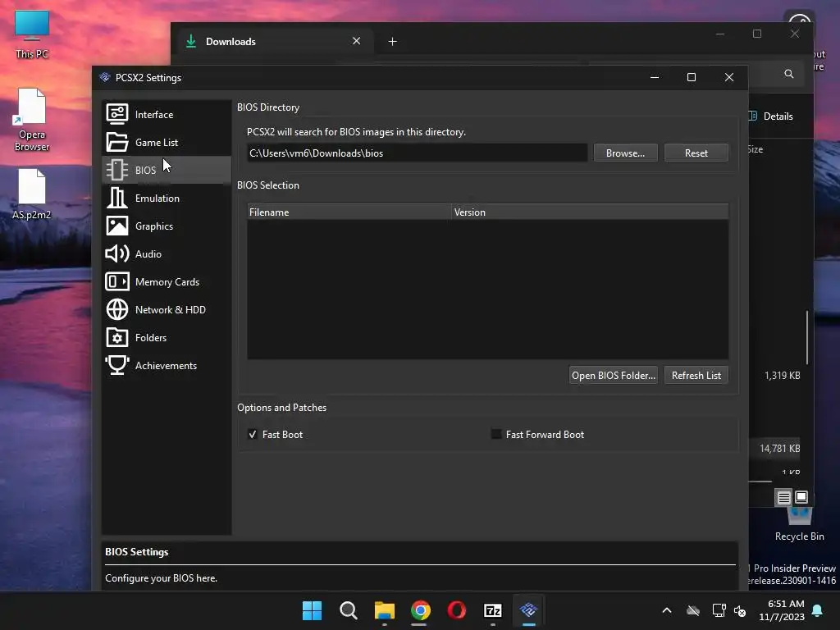This screenshot has height=630, width=840.
Task: Launch Google Chrome from taskbar
Action: [421, 610]
